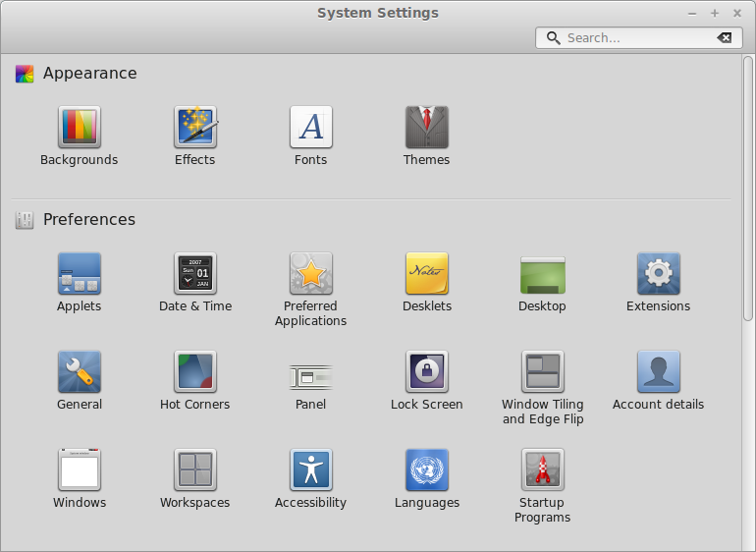
Task: Open the Desklets settings
Action: click(426, 274)
